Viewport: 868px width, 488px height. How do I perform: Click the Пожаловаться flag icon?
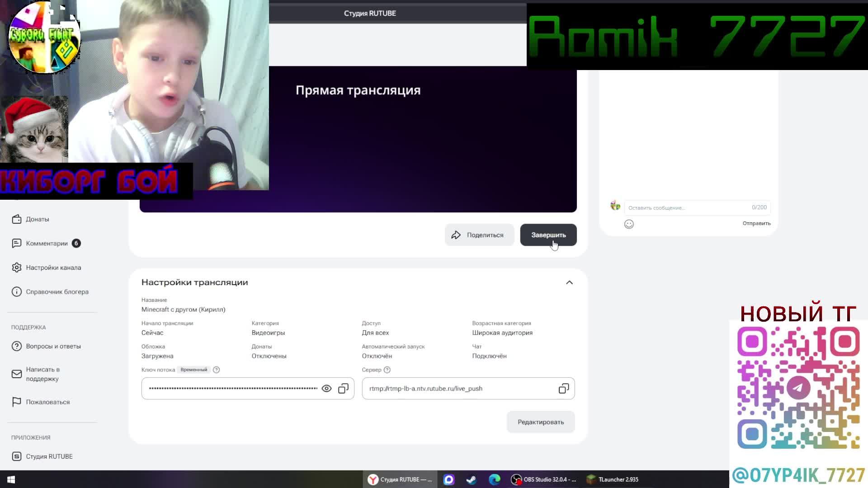point(17,402)
